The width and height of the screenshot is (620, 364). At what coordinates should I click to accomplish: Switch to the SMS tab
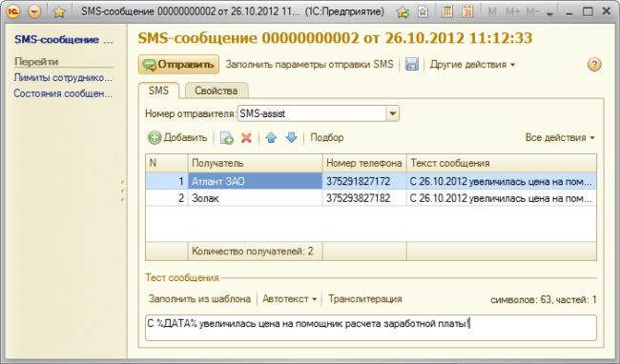[x=158, y=91]
